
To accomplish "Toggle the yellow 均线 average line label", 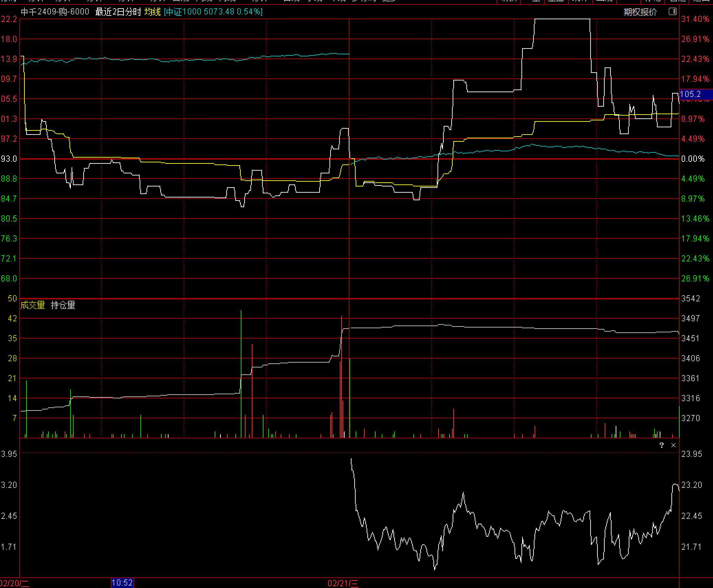I will tap(152, 12).
